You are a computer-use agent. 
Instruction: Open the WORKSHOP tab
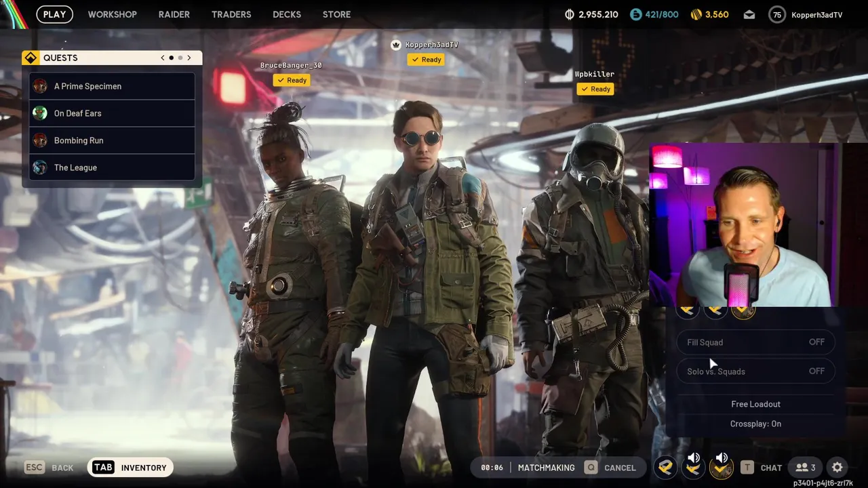coord(112,14)
